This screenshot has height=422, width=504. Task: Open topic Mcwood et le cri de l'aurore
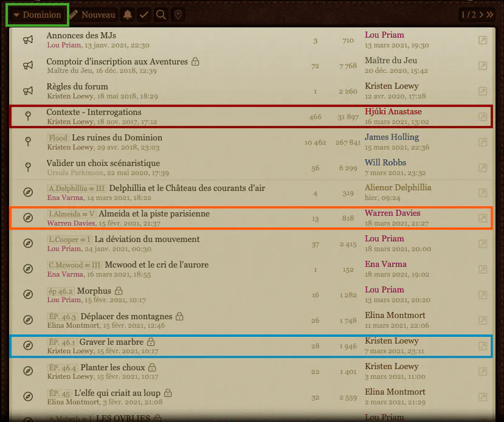(156, 265)
